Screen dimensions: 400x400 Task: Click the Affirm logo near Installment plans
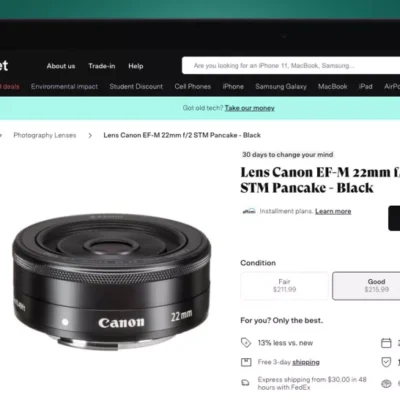249,211
